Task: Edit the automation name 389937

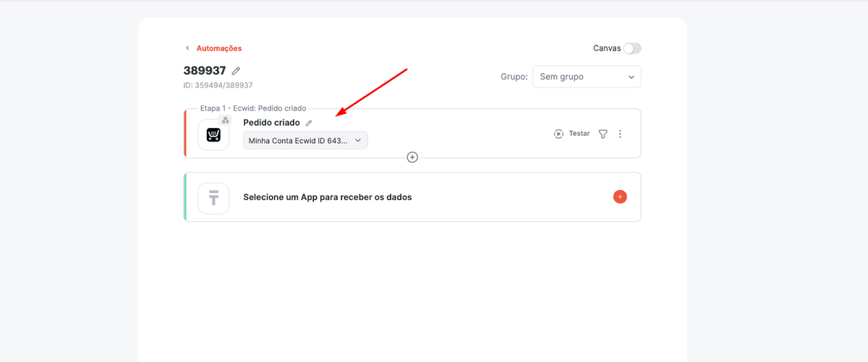Action: pyautogui.click(x=236, y=71)
